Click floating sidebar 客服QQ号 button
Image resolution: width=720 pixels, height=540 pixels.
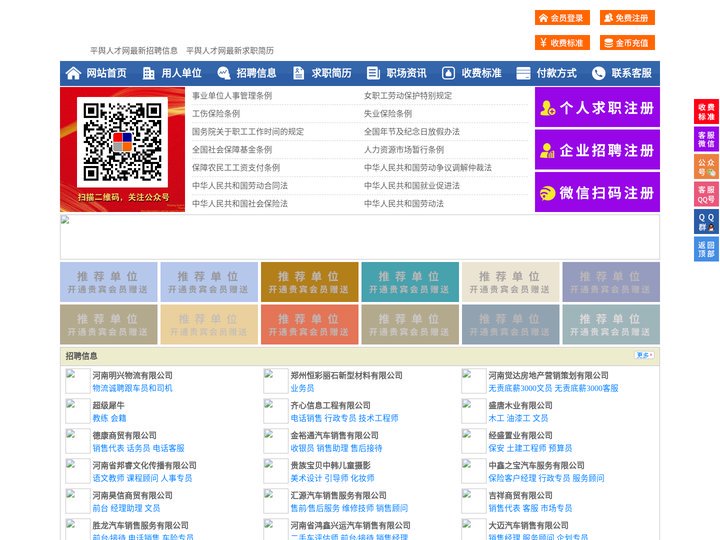pyautogui.click(x=706, y=194)
